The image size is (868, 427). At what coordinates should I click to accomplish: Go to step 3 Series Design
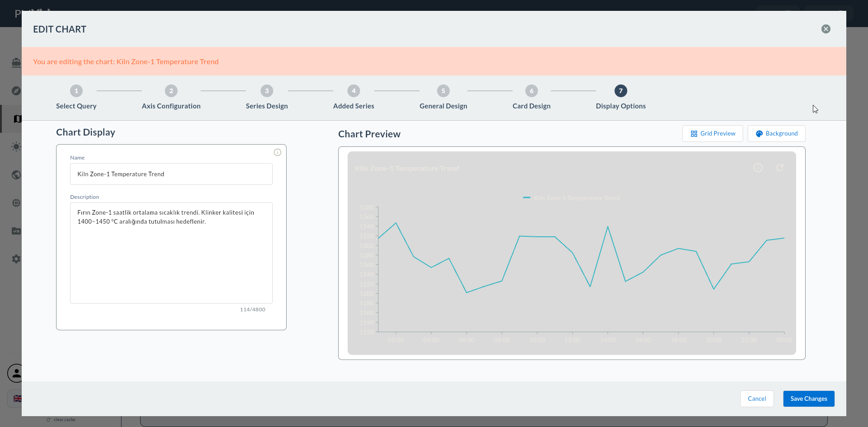point(267,98)
